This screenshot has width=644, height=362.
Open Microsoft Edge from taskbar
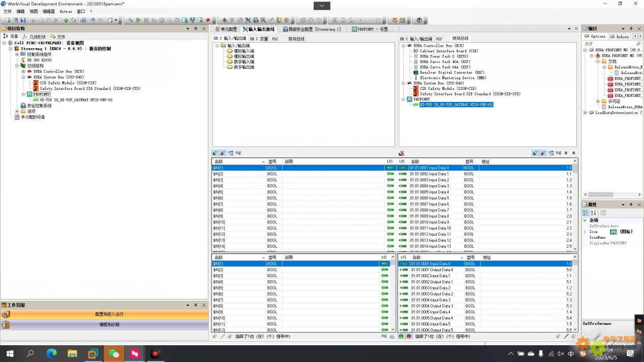(51, 353)
